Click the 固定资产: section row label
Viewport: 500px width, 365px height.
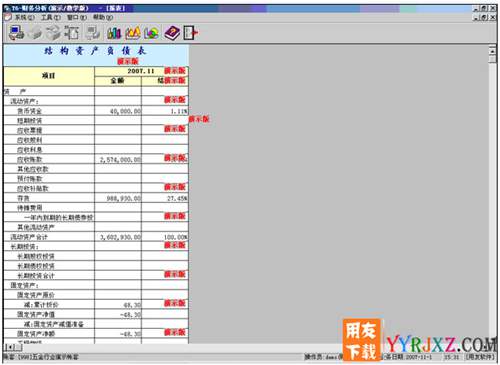(x=24, y=285)
